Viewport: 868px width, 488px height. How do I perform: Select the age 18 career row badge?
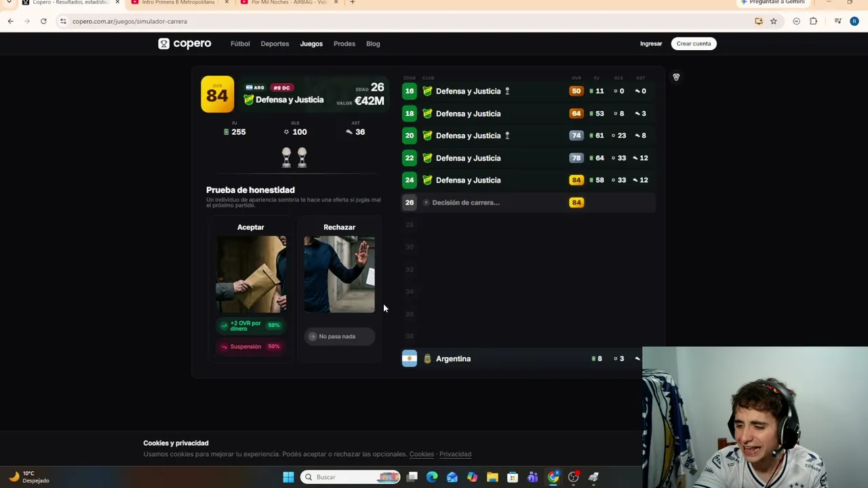coord(410,113)
